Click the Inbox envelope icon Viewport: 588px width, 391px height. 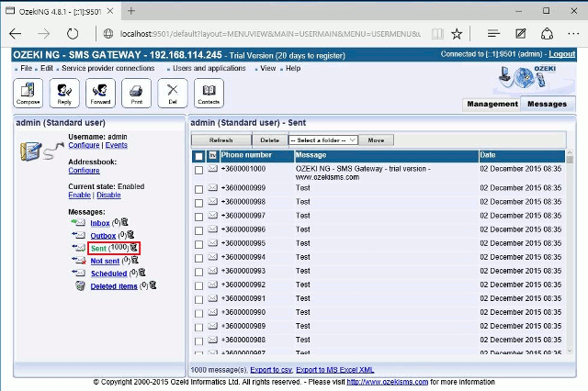78,222
